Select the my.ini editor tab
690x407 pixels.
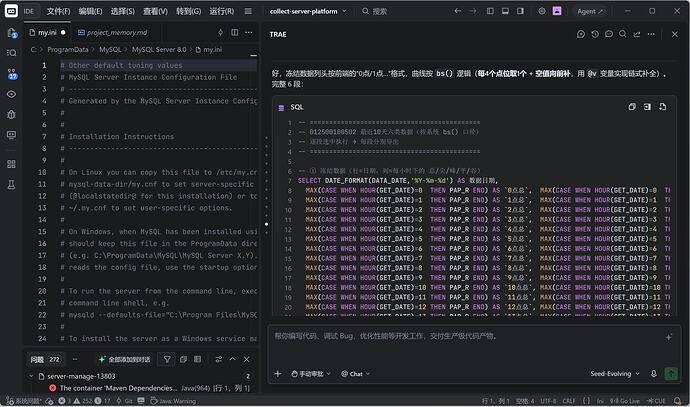tap(47, 33)
